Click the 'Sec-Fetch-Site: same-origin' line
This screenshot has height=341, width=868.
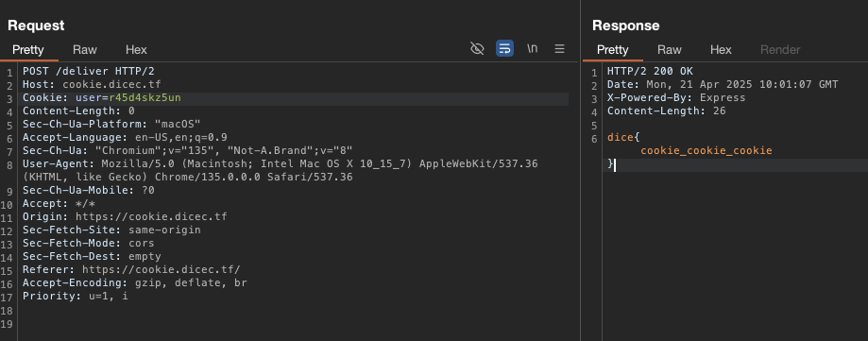point(111,230)
